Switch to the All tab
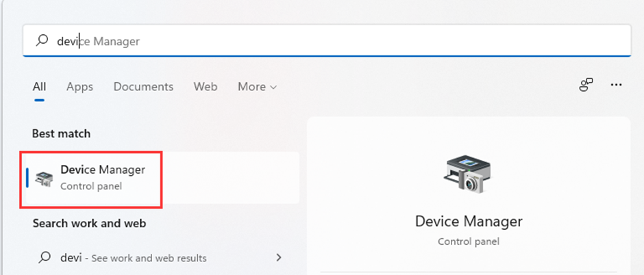The width and height of the screenshot is (644, 275). (x=39, y=87)
